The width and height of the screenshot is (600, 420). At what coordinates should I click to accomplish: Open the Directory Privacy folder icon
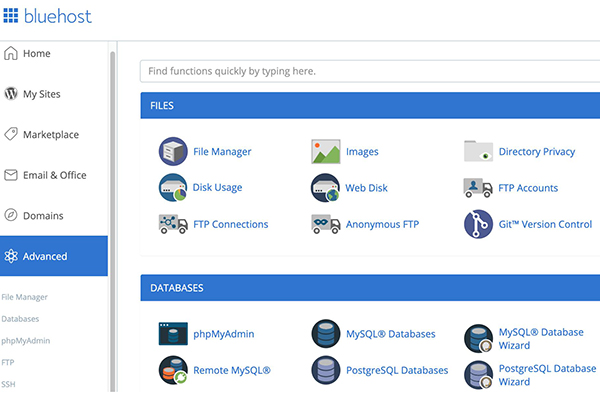479,152
